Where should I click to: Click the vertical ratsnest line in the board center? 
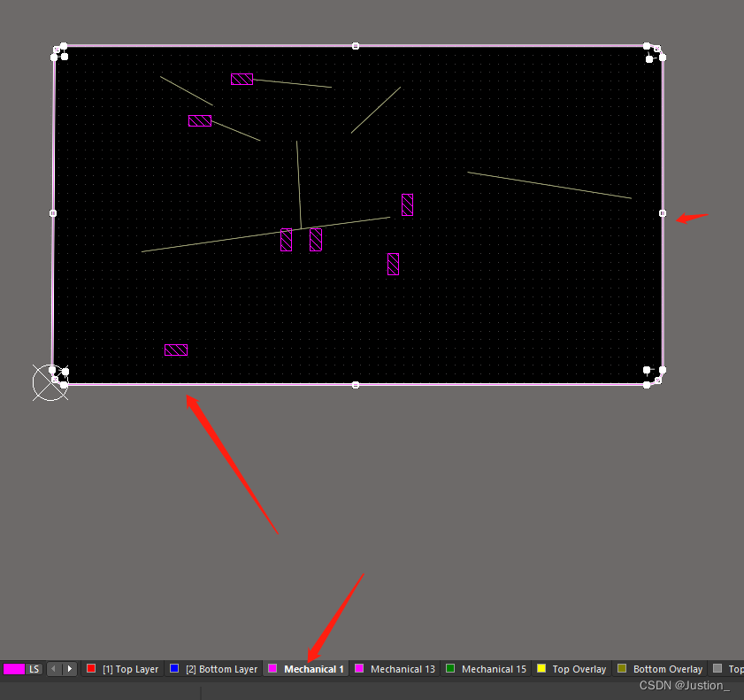pos(299,185)
